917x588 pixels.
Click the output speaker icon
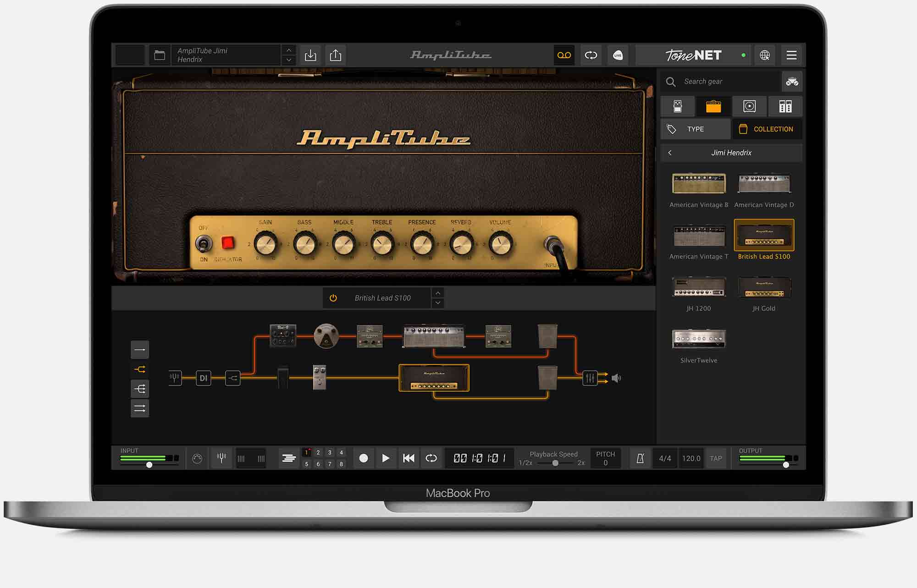point(617,378)
